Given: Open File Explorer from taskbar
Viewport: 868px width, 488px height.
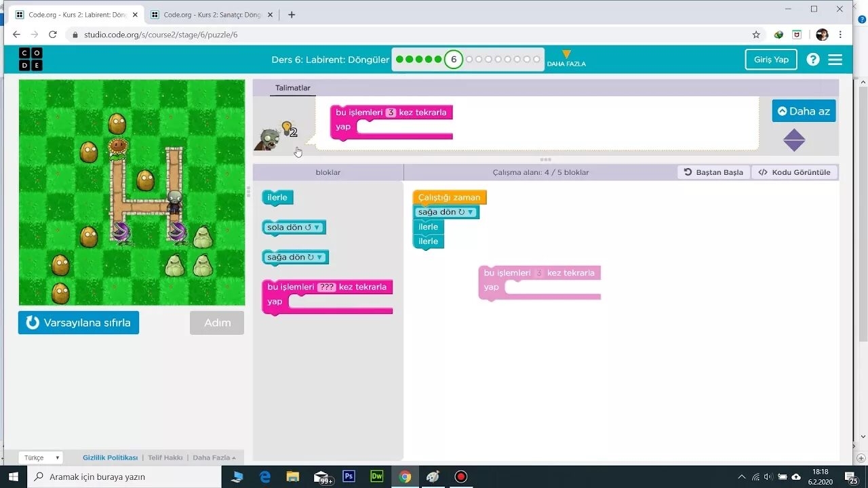Looking at the screenshot, I should coord(293,476).
